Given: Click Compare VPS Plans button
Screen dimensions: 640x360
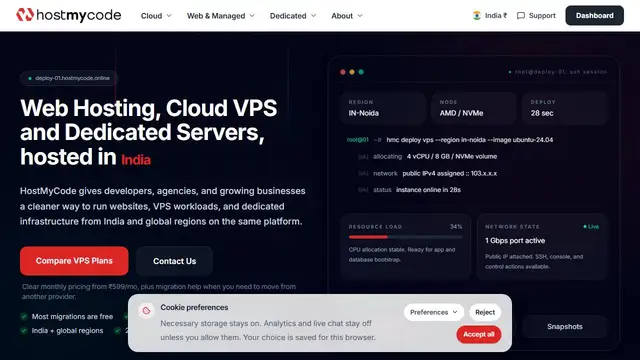Looking at the screenshot, I should [74, 260].
